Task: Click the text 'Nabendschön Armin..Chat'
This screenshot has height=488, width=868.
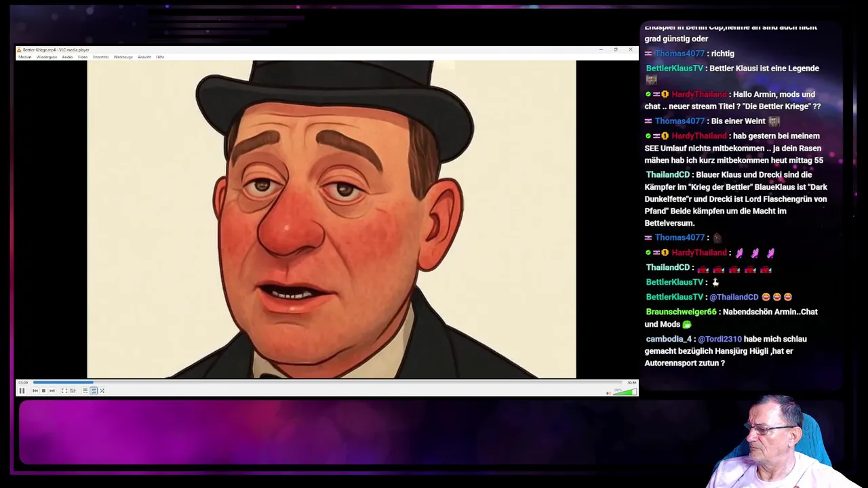Action: [x=770, y=312]
